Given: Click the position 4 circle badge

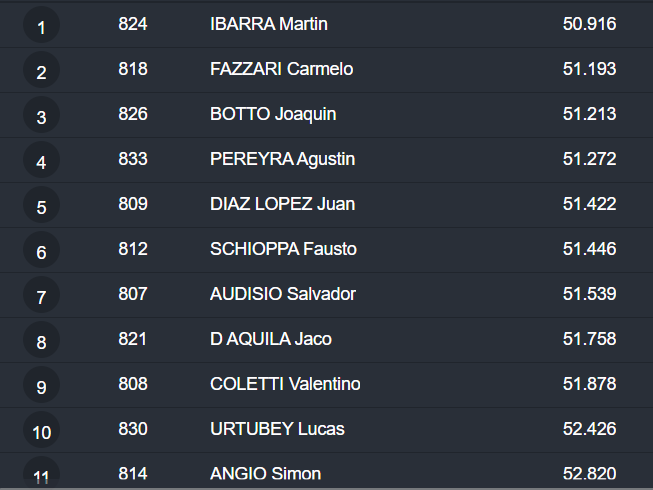Looking at the screenshot, I should [x=41, y=161].
